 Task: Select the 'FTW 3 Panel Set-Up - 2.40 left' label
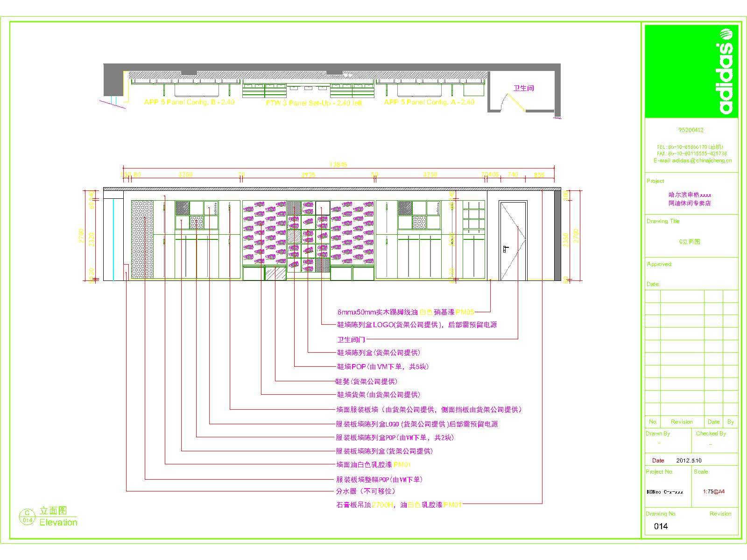pyautogui.click(x=314, y=103)
